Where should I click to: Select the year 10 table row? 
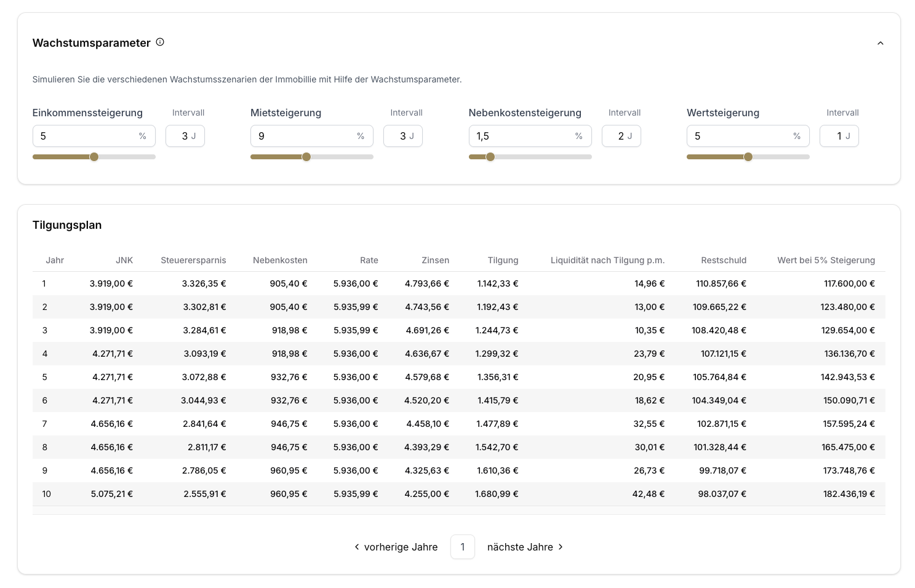point(458,494)
